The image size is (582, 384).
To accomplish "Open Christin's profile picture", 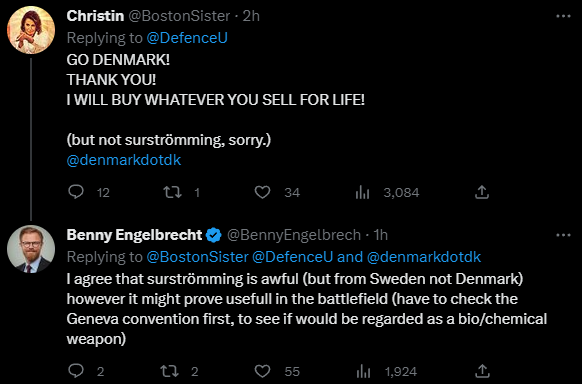I will 31,30.
